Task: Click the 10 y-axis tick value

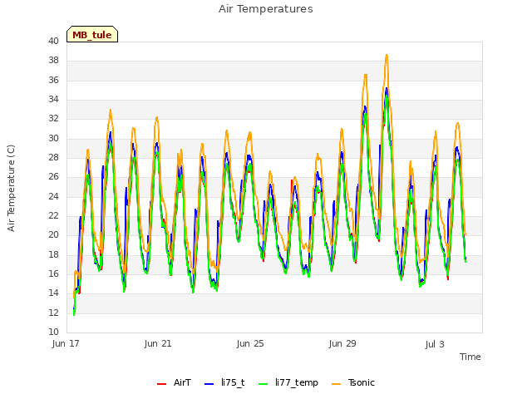Action: (53, 332)
